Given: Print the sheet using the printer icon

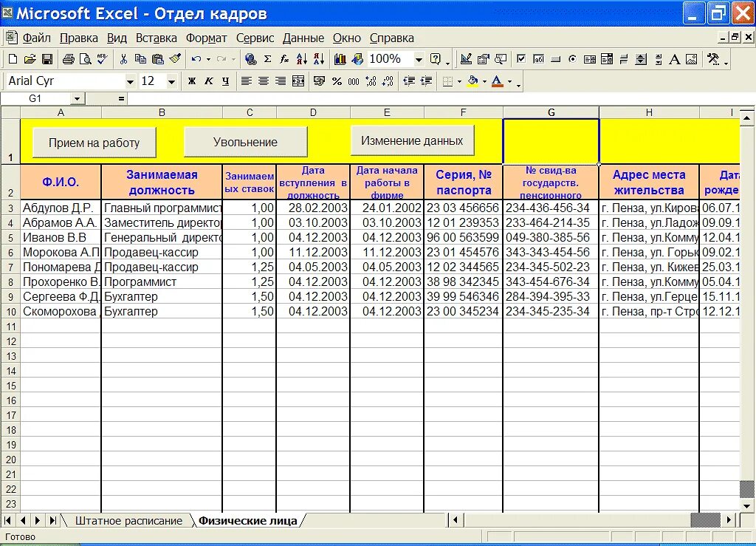Looking at the screenshot, I should coord(69,59).
